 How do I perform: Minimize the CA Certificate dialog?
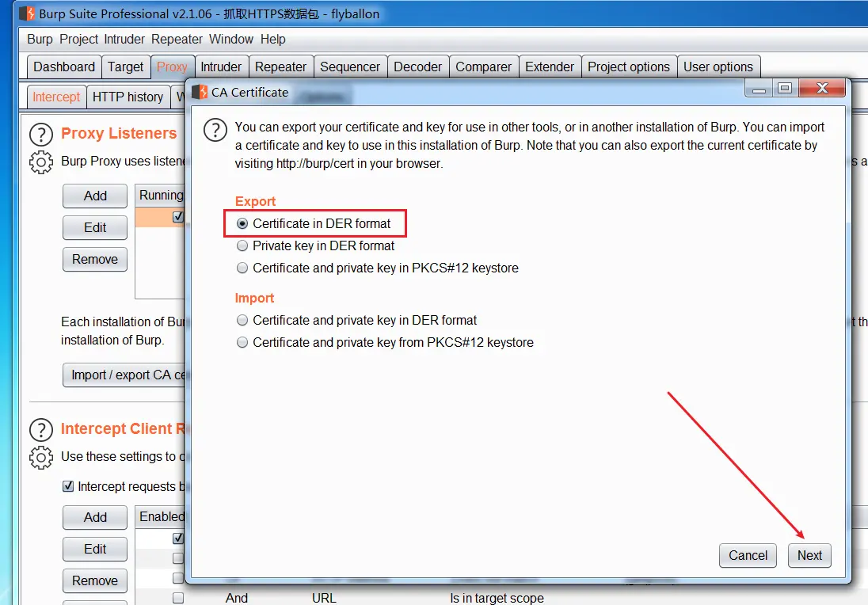[x=759, y=88]
